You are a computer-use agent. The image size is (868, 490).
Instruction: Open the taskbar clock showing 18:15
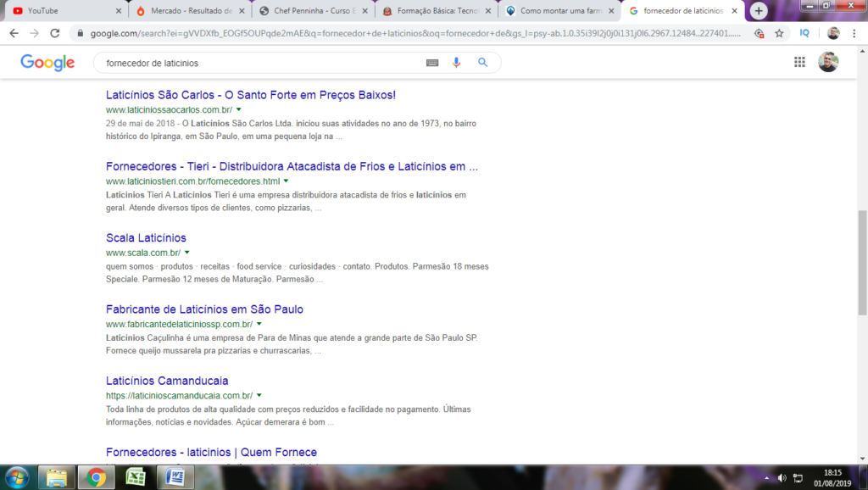[x=832, y=478]
